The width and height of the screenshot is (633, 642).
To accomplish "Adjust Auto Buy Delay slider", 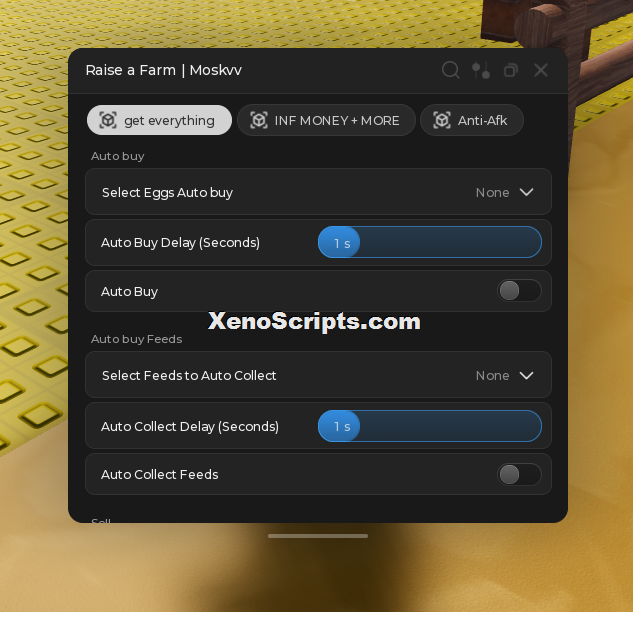I will pos(430,242).
